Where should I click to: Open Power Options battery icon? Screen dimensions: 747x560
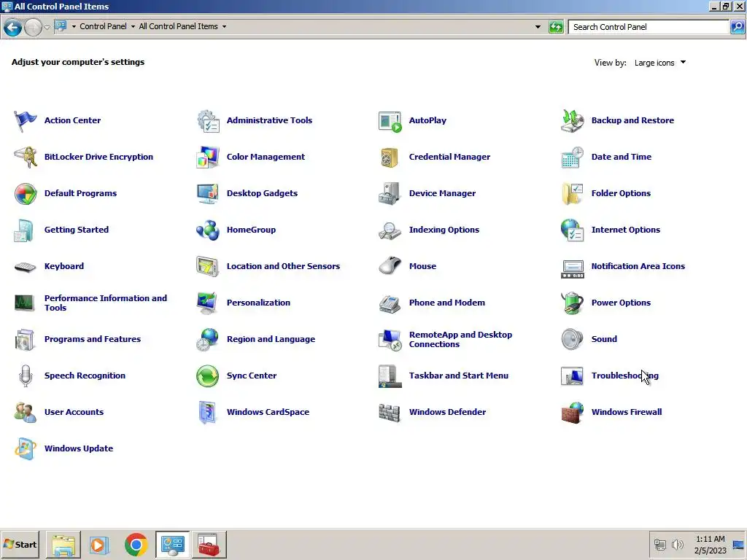[572, 303]
